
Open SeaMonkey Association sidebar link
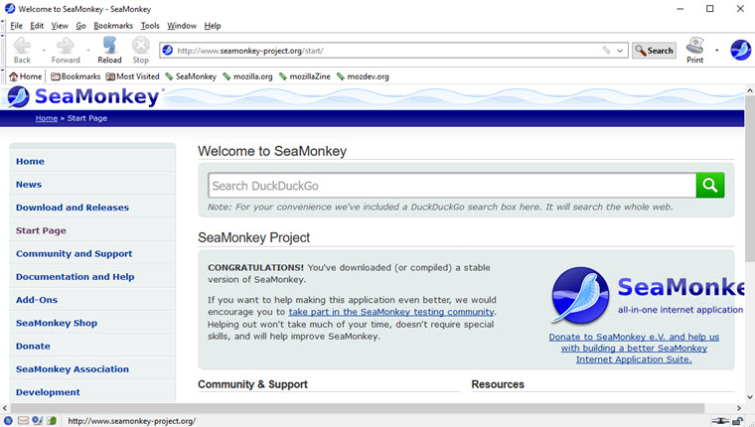click(x=72, y=369)
